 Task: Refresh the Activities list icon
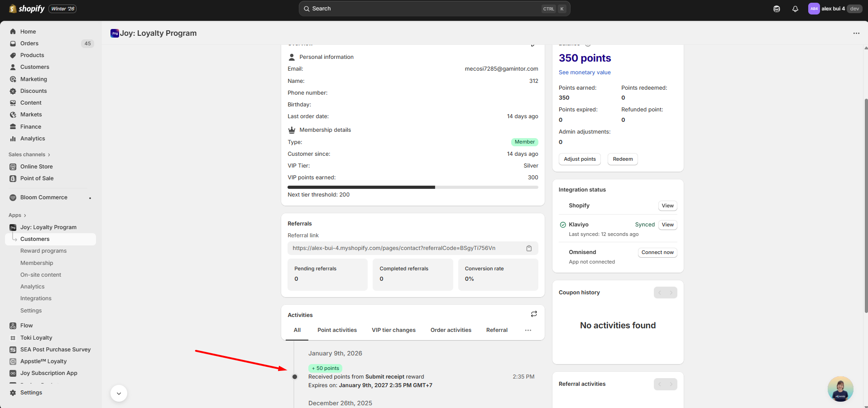point(534,314)
